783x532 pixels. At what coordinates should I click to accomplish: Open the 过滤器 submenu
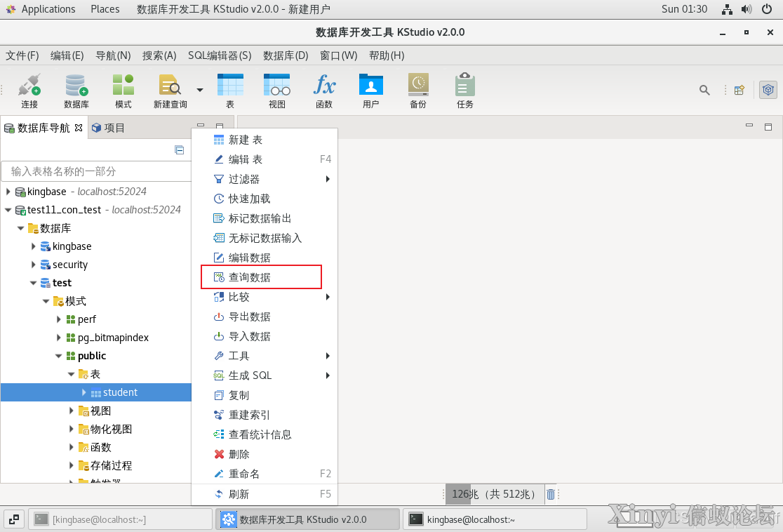pyautogui.click(x=265, y=179)
